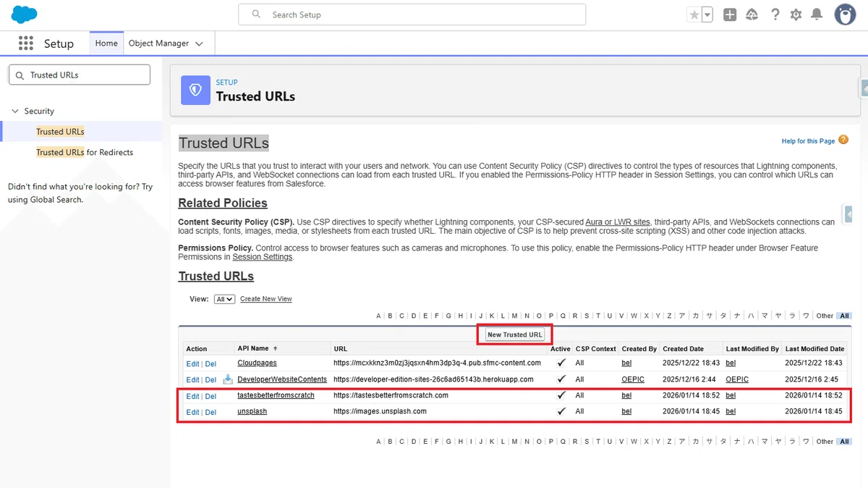Filter by letter T in bottom alphabet bar
The image size is (868, 488).
coord(598,441)
